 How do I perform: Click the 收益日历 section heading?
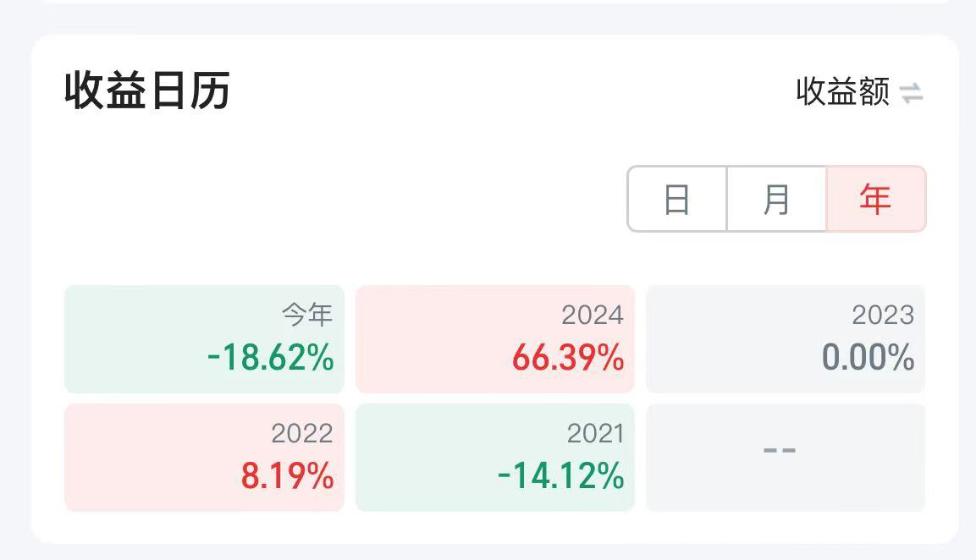point(147,91)
